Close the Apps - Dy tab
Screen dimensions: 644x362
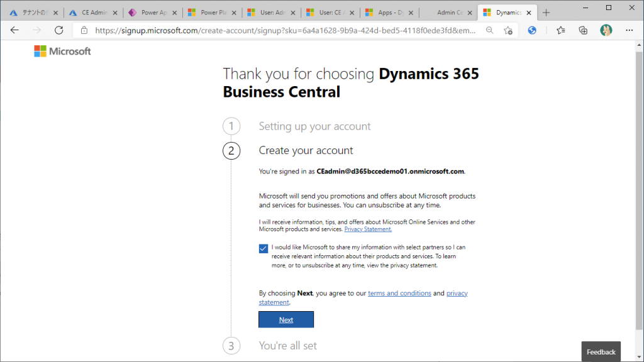[x=411, y=13]
